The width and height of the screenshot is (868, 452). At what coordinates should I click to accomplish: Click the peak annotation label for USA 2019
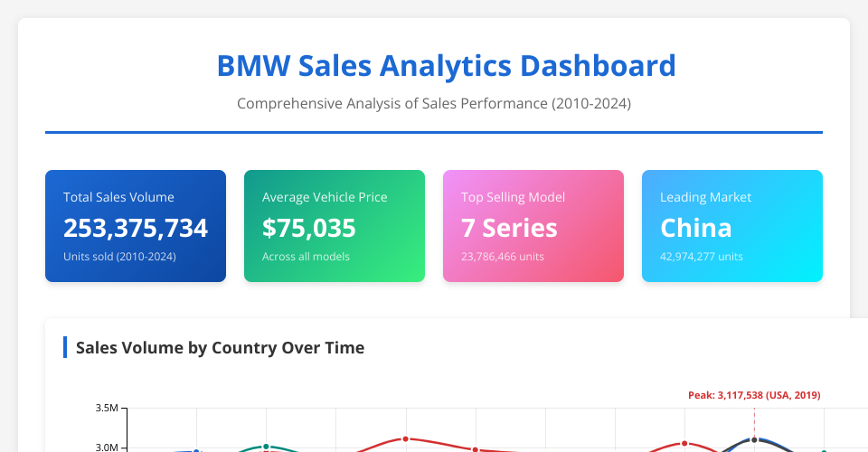[x=754, y=395]
